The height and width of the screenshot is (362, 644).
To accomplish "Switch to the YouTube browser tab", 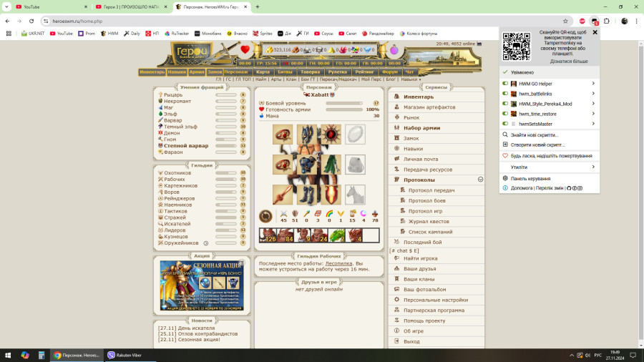I will 51,7.
